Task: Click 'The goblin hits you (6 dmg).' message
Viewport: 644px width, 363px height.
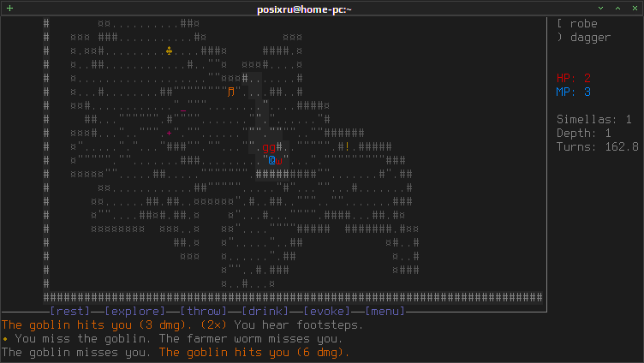Action: [254, 353]
